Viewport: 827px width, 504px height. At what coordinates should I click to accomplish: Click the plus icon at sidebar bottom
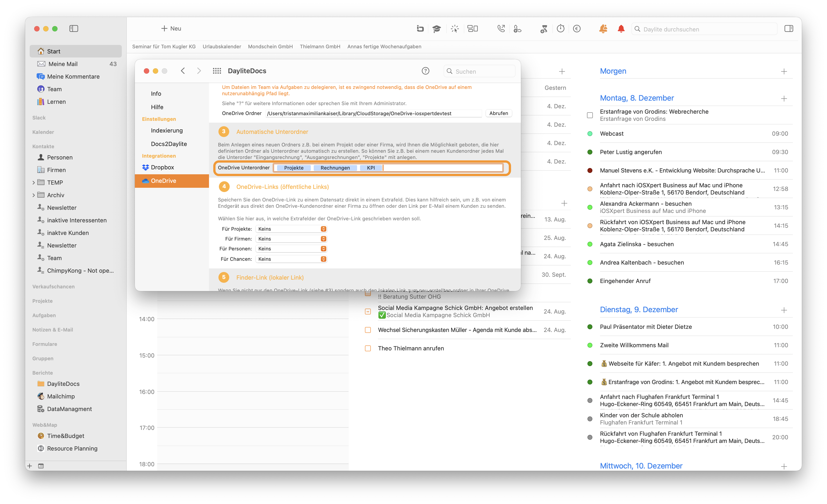29,466
